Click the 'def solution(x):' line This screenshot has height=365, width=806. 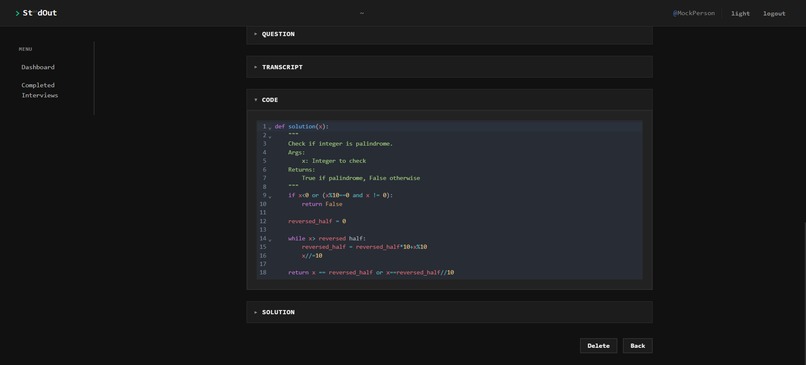(301, 126)
